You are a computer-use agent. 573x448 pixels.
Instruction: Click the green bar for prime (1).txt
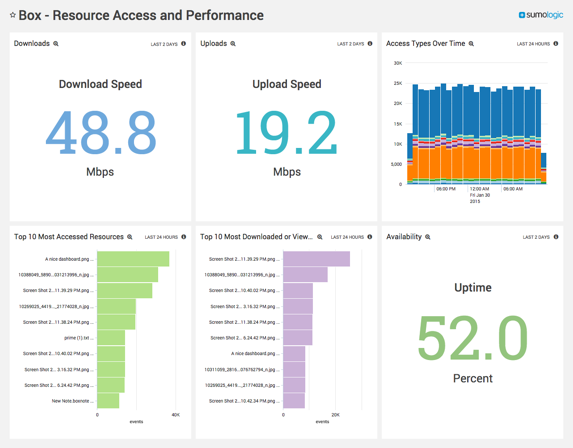tap(111, 338)
